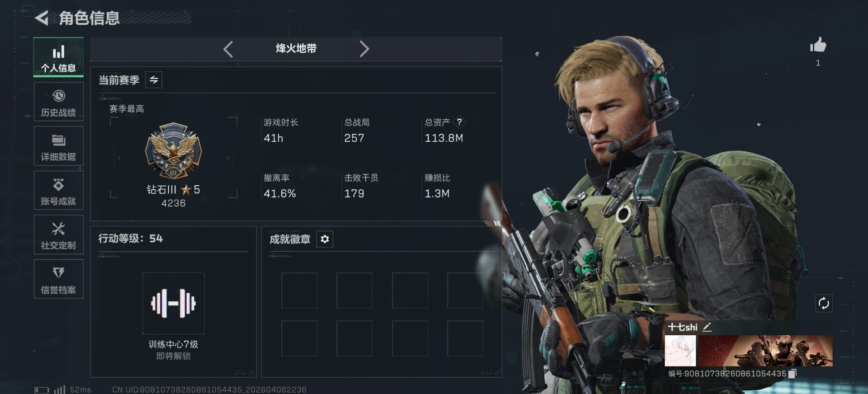Edit the nickname 十七shi with the pencil
The width and height of the screenshot is (868, 394).
click(707, 327)
